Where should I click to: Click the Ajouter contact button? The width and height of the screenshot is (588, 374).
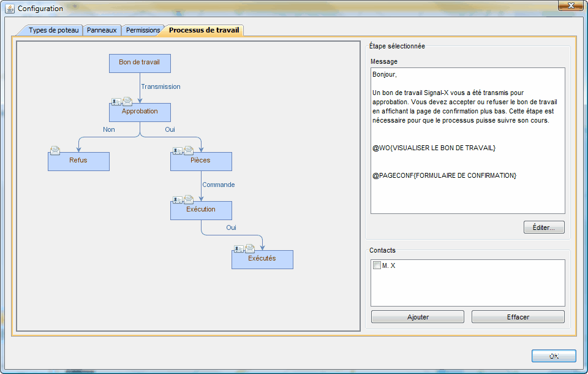click(418, 317)
